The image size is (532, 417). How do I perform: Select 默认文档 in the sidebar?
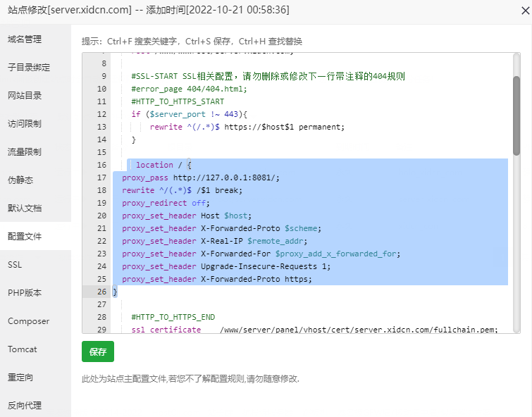pyautogui.click(x=25, y=208)
